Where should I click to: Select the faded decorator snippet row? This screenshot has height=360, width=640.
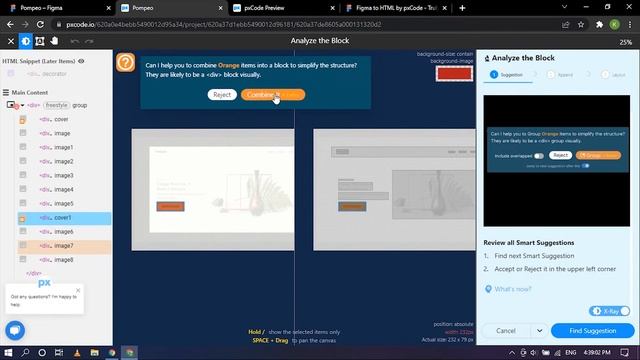[46, 74]
